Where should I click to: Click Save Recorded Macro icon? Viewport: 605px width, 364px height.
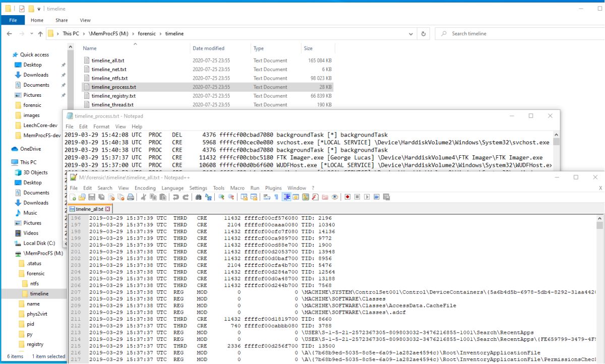386,197
